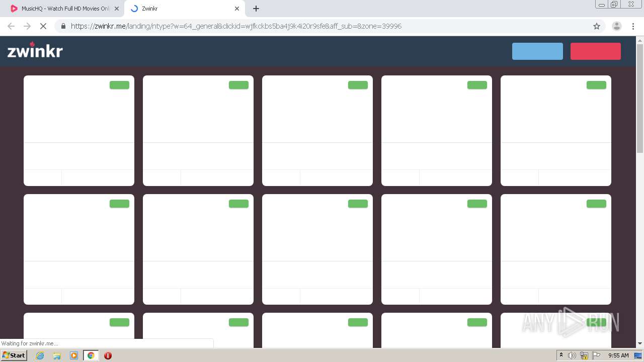
Task: Close the Zwinkr tab
Action: [237, 9]
